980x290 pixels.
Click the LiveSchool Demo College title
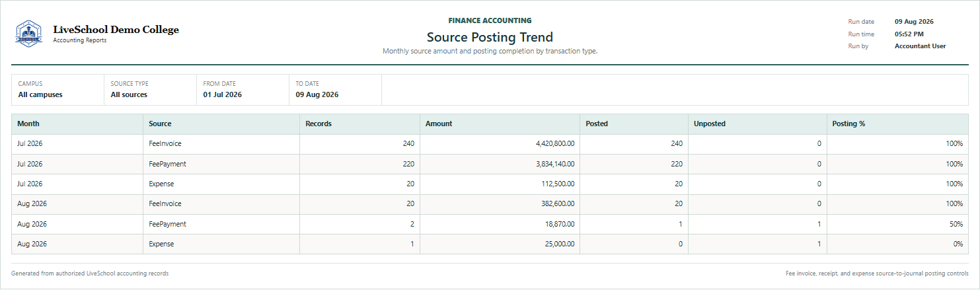point(116,30)
